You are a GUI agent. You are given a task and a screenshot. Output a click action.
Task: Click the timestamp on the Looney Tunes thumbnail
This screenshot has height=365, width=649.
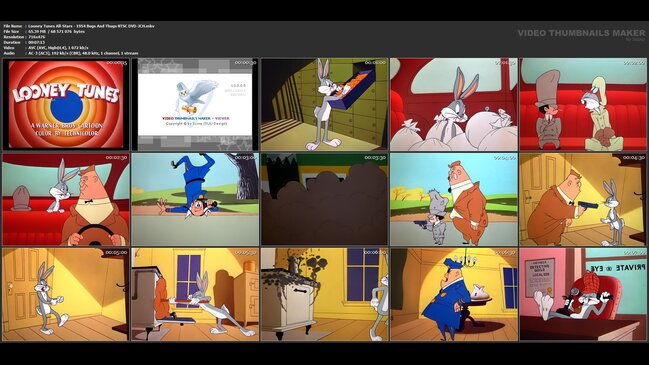coord(117,63)
